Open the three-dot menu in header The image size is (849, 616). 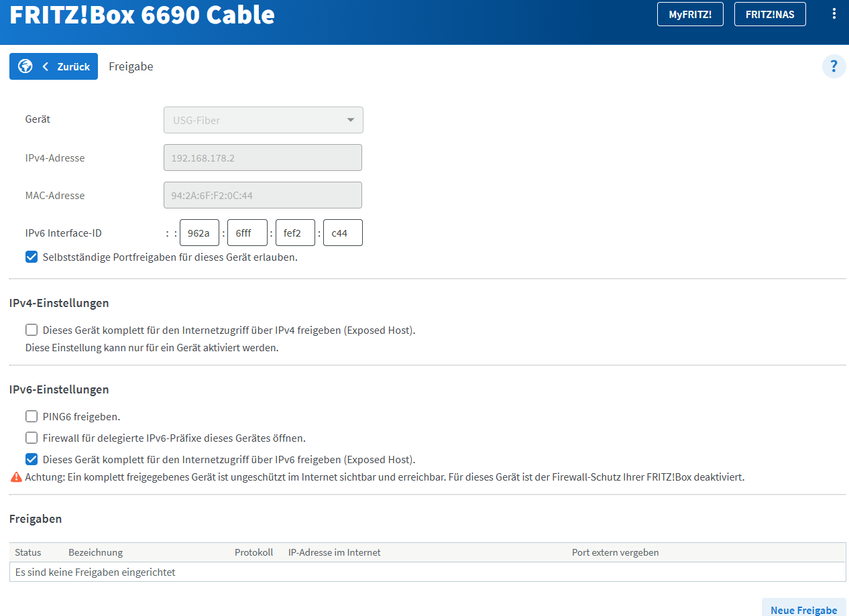834,13
